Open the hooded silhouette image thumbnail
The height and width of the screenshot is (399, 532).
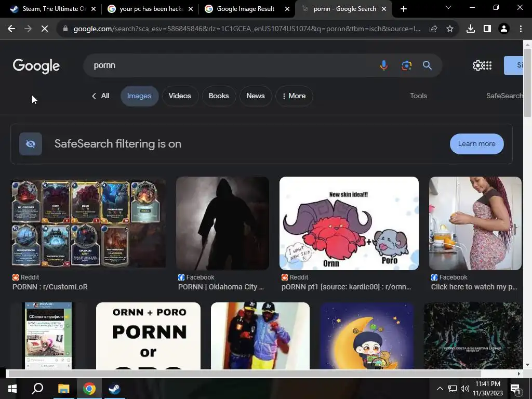[x=222, y=223]
